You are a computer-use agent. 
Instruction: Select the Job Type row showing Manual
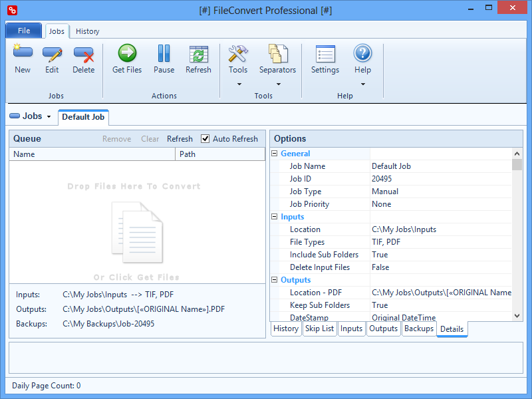coord(391,192)
